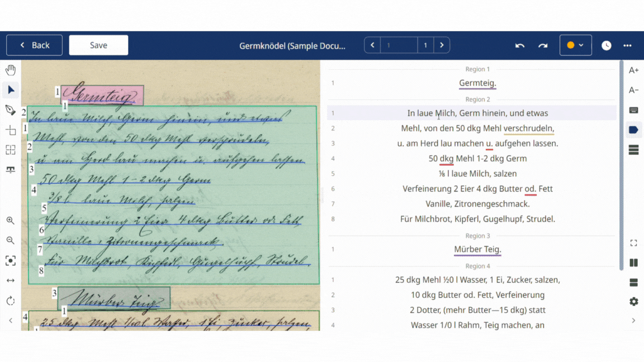644x362 pixels.
Task: Collapse the left toolbar with chevron
Action: (10, 321)
